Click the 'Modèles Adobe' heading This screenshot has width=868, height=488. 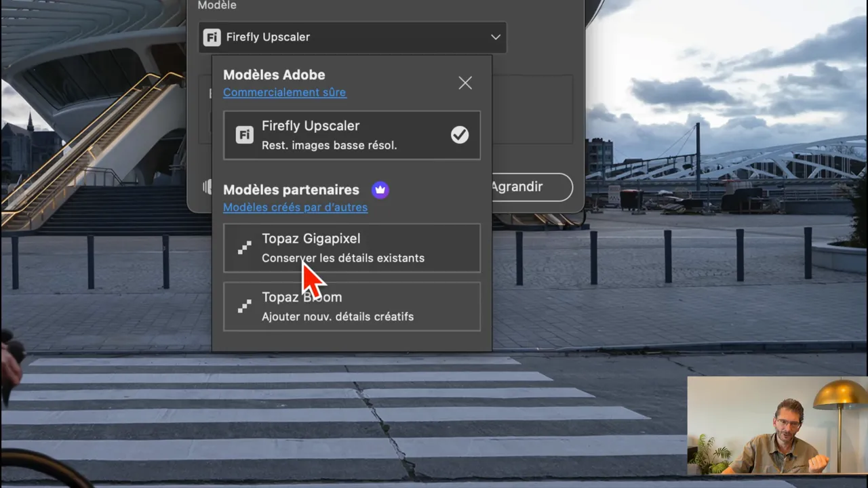coord(274,75)
